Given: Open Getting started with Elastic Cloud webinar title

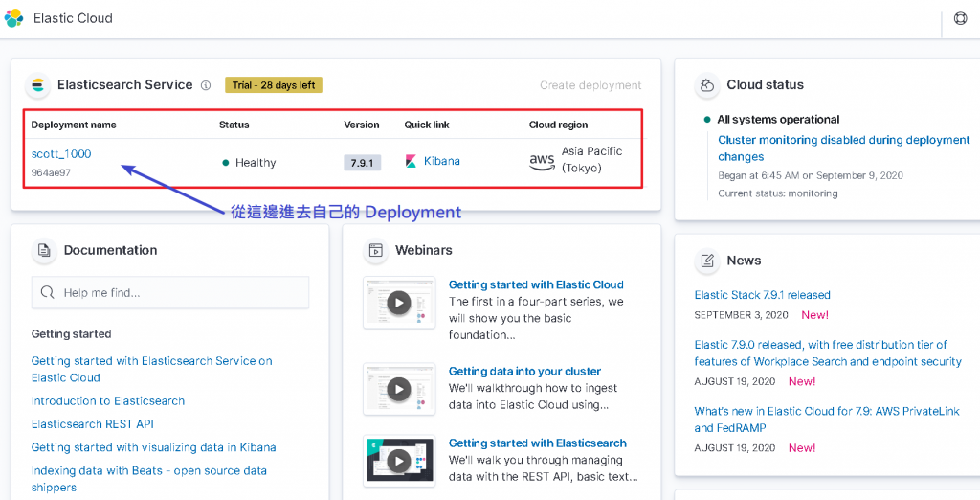Looking at the screenshot, I should tap(536, 284).
